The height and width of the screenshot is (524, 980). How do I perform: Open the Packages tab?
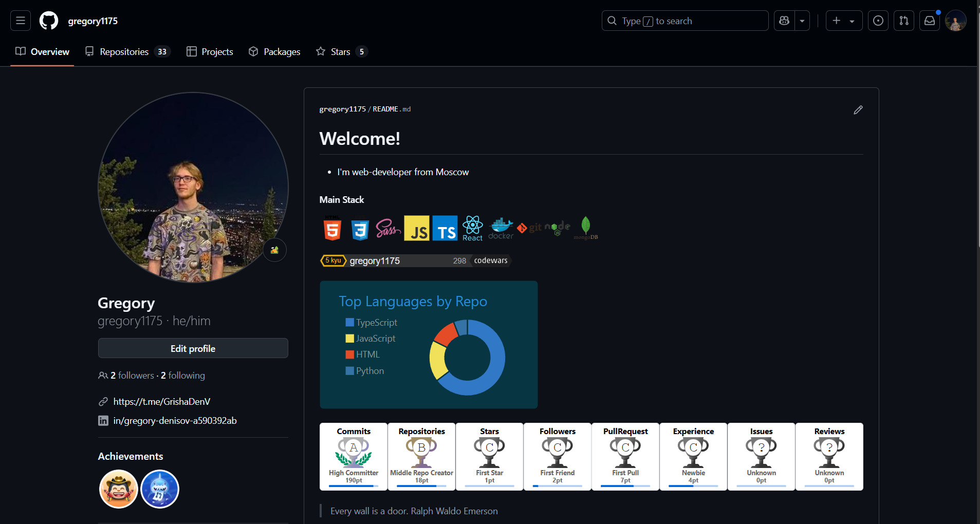pyautogui.click(x=274, y=51)
